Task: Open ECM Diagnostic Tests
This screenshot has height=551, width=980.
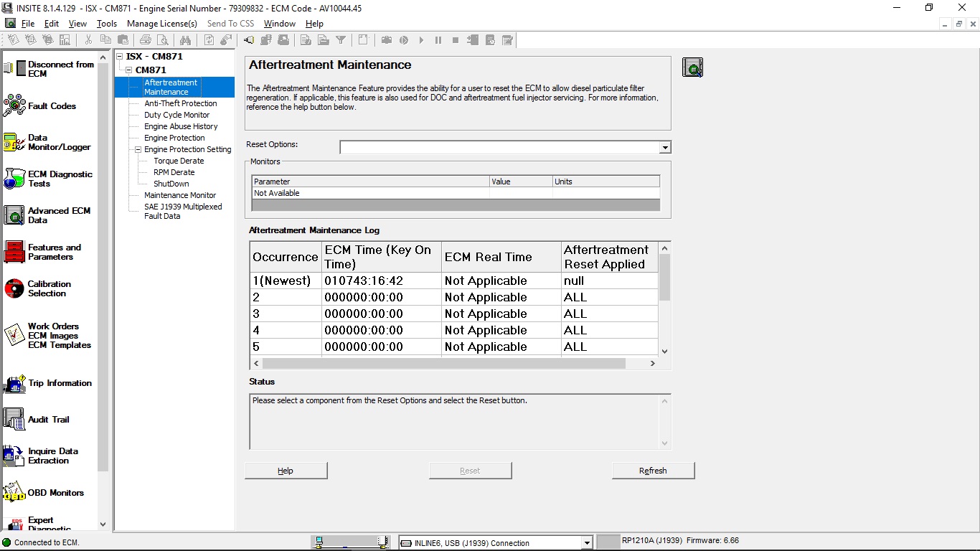Action: pyautogui.click(x=48, y=179)
